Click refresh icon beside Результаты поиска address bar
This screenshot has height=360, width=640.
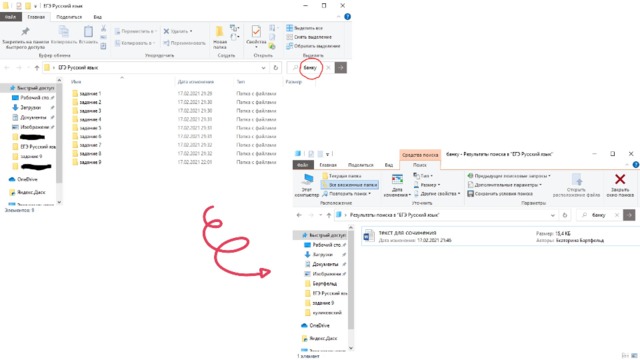[x=565, y=215]
